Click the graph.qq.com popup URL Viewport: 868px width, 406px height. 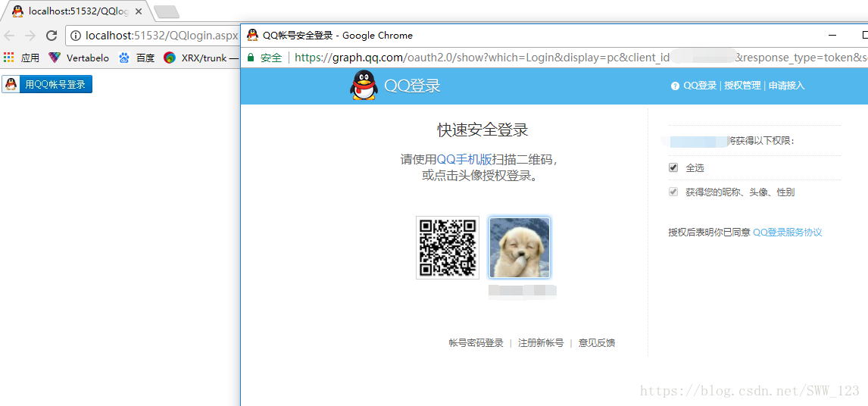pos(581,57)
